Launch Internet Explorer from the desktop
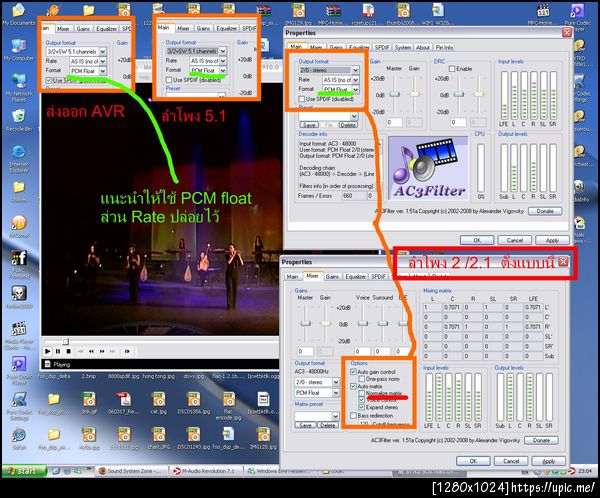 coord(18,158)
